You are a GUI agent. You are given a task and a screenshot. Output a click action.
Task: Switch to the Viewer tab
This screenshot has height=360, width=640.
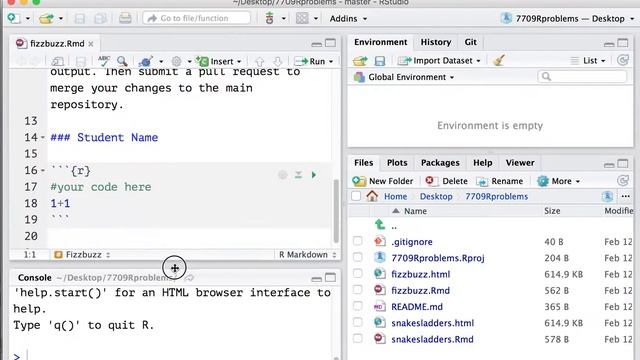point(520,162)
